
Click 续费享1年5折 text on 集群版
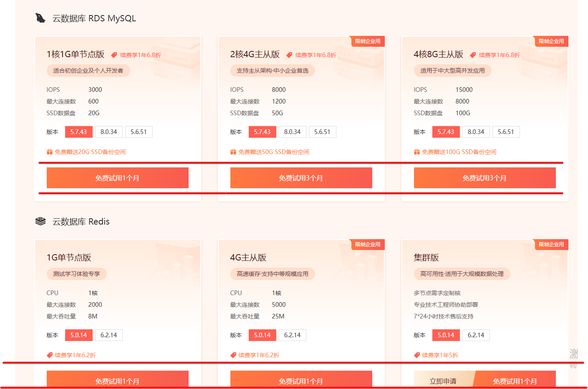tap(440, 355)
